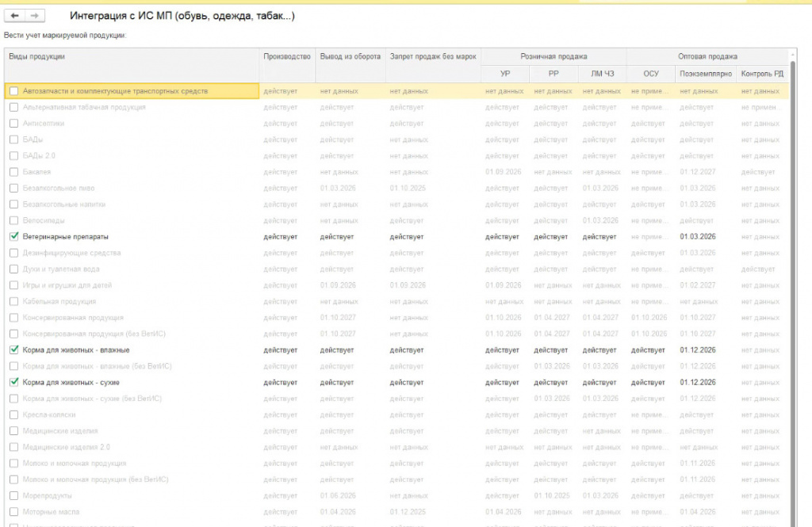
Task: Click the Оптовая продажа group header
Action: click(x=707, y=56)
